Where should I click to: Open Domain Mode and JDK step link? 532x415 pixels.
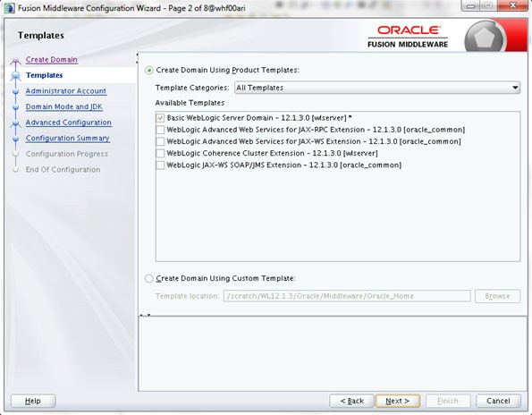pos(63,106)
